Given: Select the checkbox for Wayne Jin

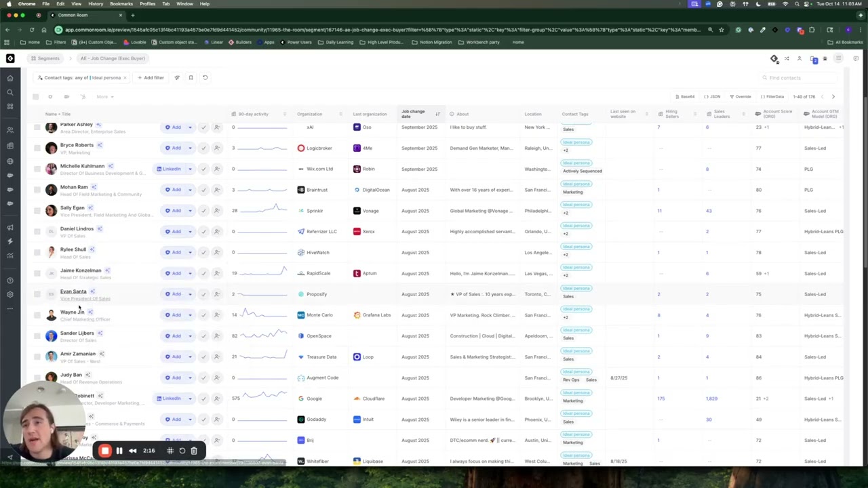Looking at the screenshot, I should tap(37, 315).
